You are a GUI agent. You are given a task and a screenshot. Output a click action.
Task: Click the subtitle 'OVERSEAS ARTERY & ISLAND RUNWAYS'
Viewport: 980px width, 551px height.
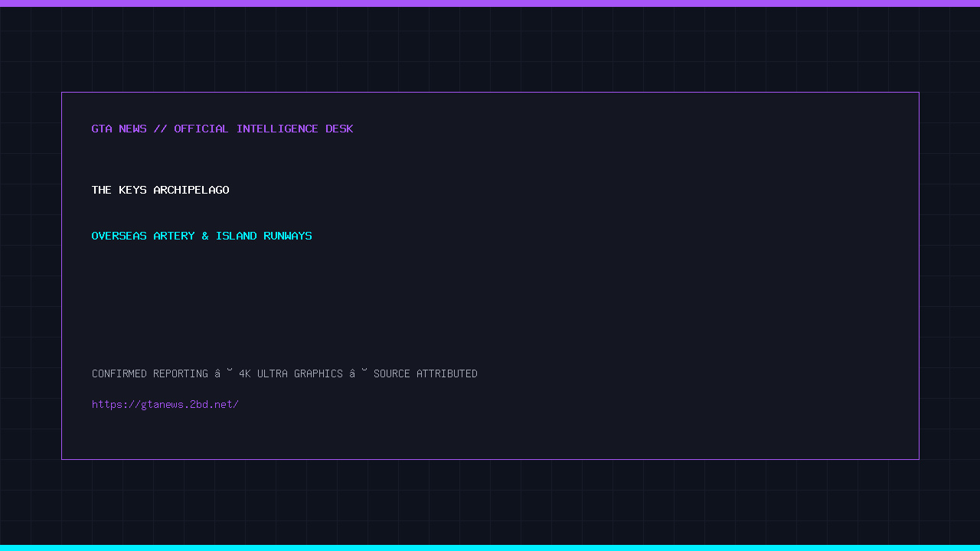click(x=201, y=236)
